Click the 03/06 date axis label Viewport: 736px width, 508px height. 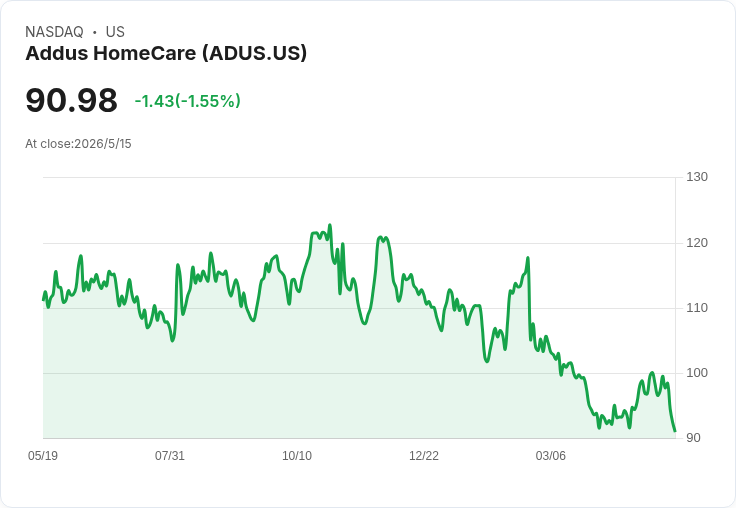point(551,455)
